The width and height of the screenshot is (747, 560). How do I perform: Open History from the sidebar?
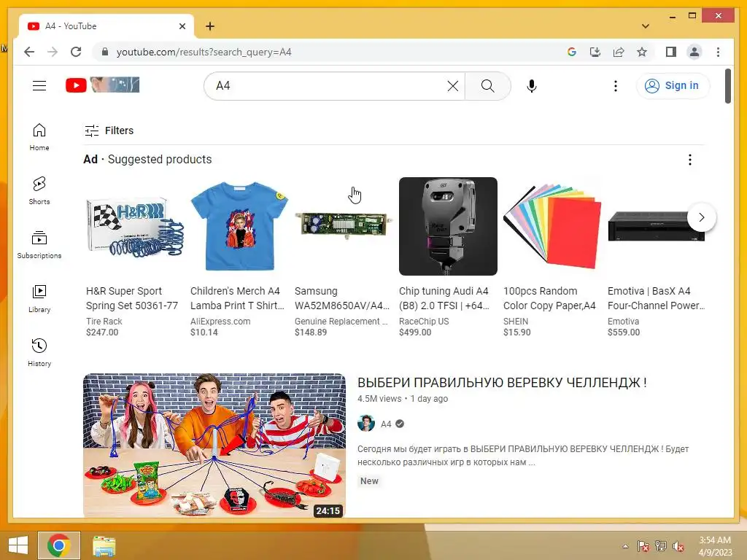pos(39,352)
